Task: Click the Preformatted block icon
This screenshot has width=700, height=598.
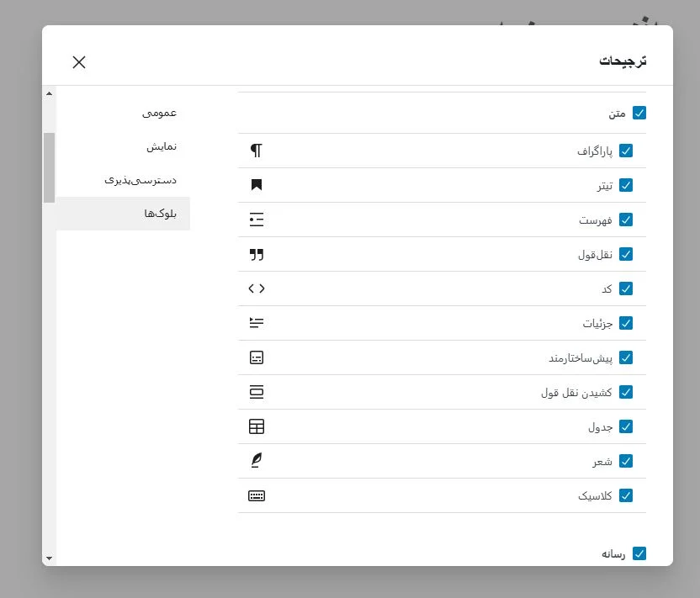Action: tap(257, 357)
